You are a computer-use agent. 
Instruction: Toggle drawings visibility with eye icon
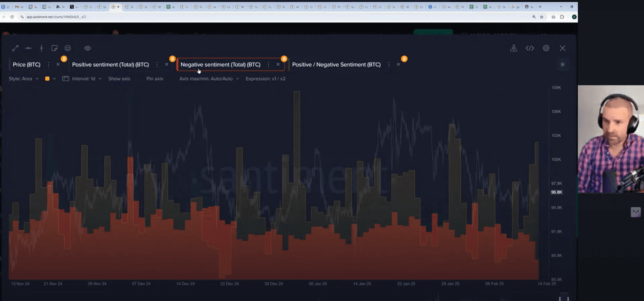[x=87, y=48]
